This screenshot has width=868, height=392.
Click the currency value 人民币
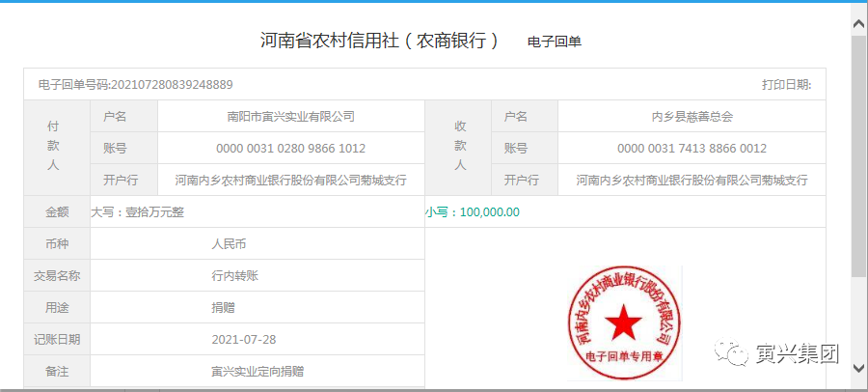coord(229,244)
